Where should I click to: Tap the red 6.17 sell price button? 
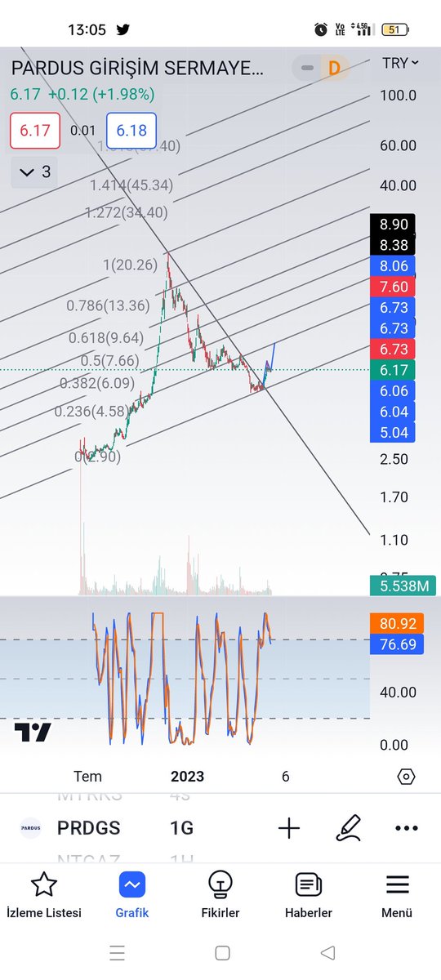pos(35,131)
